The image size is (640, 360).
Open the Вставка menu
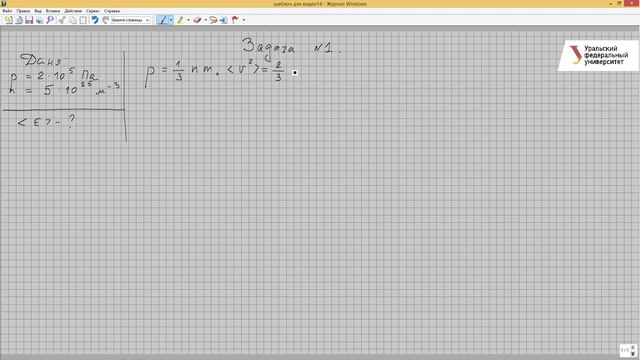[x=53, y=11]
